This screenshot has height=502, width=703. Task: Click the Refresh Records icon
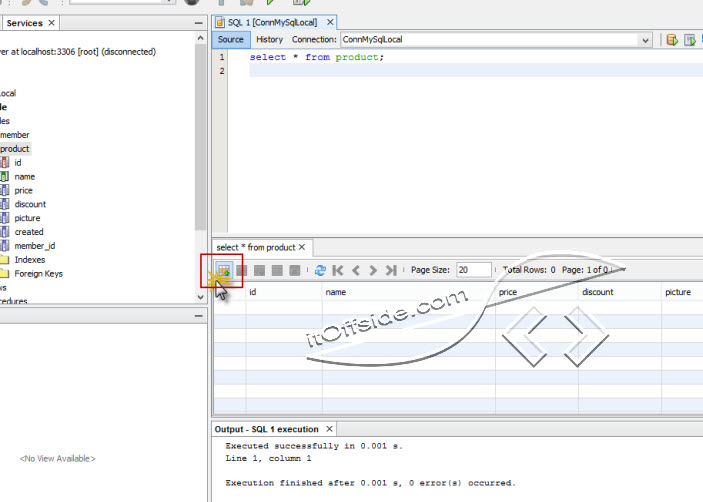[x=320, y=270]
